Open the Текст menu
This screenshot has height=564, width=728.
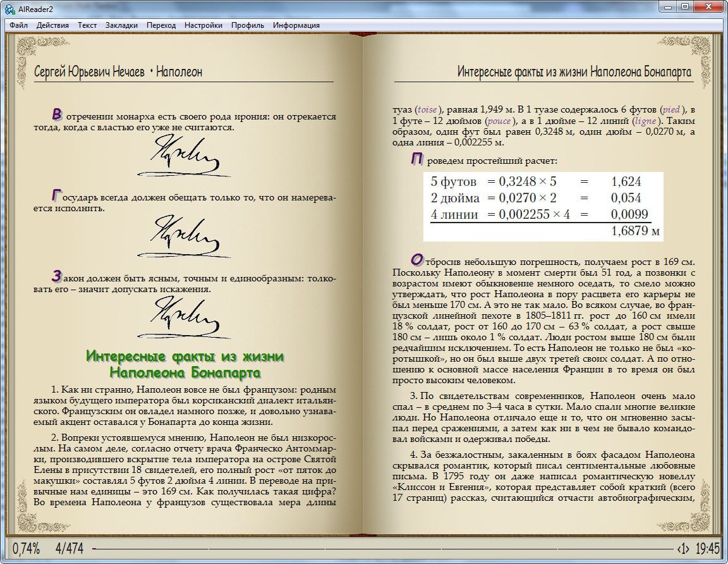tap(87, 25)
